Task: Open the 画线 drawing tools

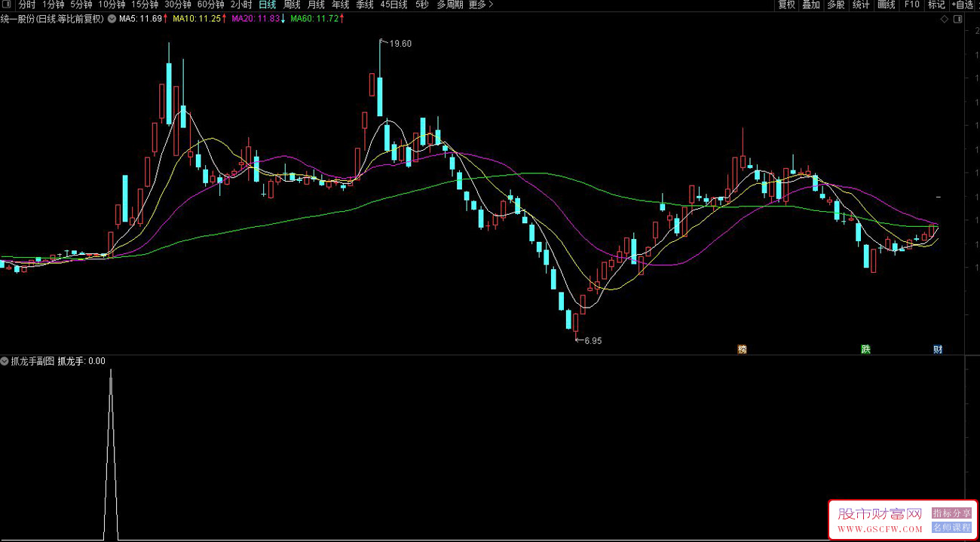Action: 887,5
